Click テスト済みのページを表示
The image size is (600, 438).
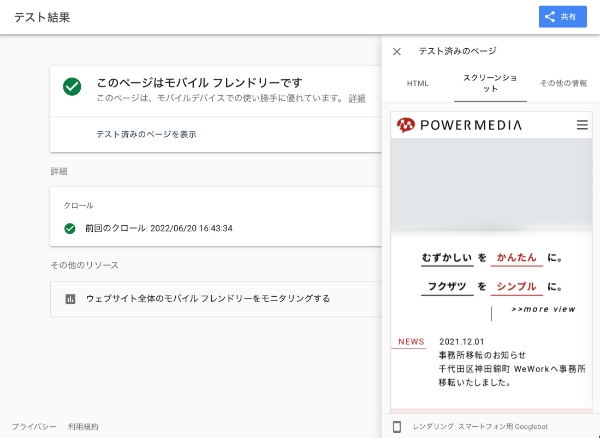[x=146, y=134]
